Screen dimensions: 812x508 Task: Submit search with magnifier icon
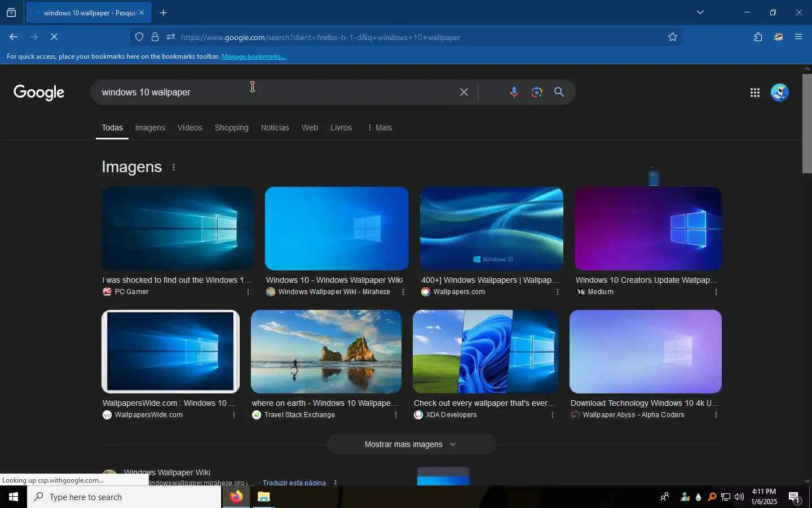(x=559, y=92)
